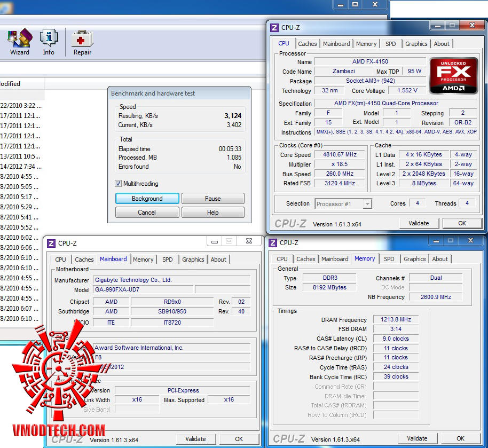Click OK in the Memory window
The height and width of the screenshot is (448, 488).
pos(461,439)
